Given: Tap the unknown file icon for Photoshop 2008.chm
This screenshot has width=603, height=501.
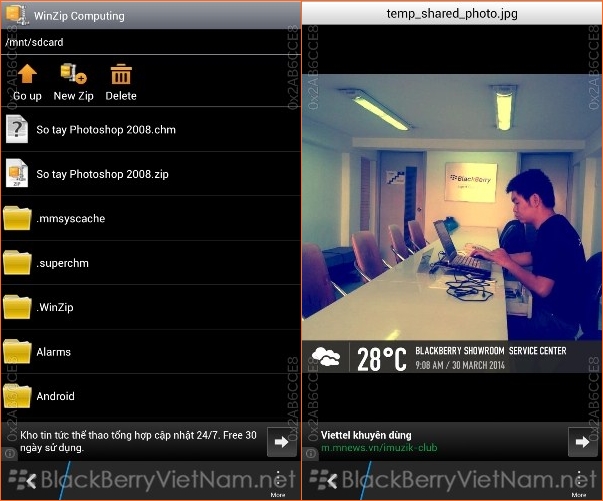Looking at the screenshot, I should pos(17,130).
